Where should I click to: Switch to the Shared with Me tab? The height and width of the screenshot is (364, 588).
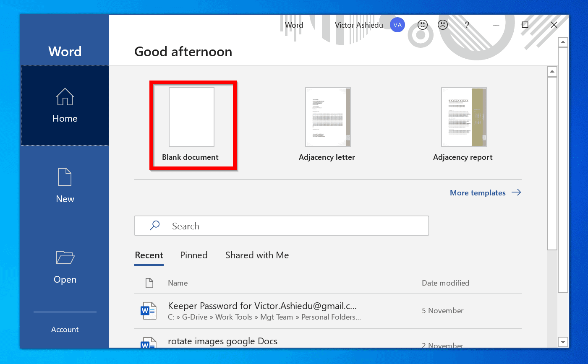pos(257,255)
